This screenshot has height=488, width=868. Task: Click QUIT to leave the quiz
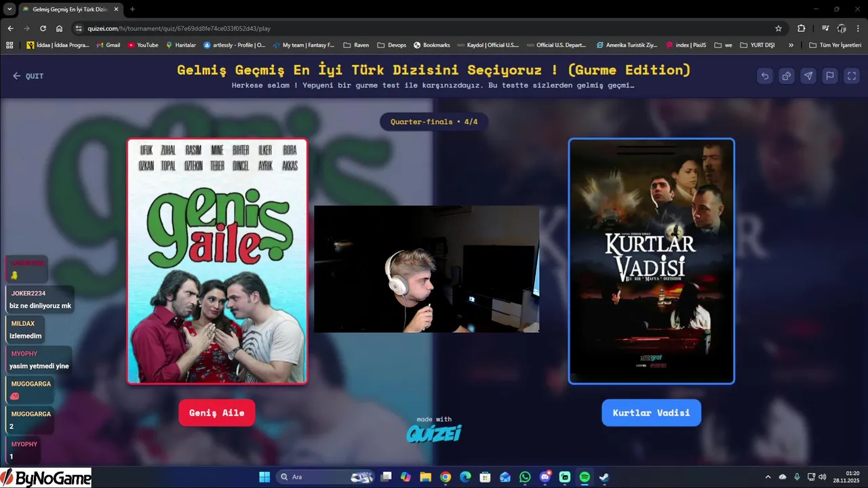(x=28, y=76)
